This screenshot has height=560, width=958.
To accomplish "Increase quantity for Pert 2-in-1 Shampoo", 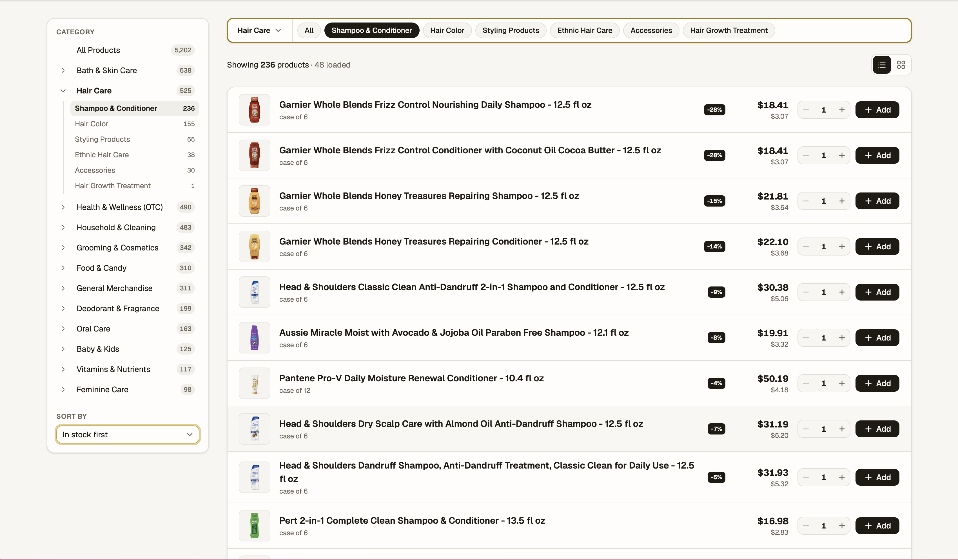I will (x=842, y=526).
